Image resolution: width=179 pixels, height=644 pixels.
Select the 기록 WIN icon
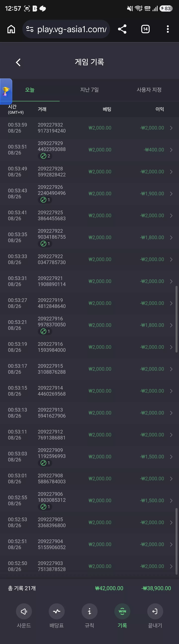(122, 611)
